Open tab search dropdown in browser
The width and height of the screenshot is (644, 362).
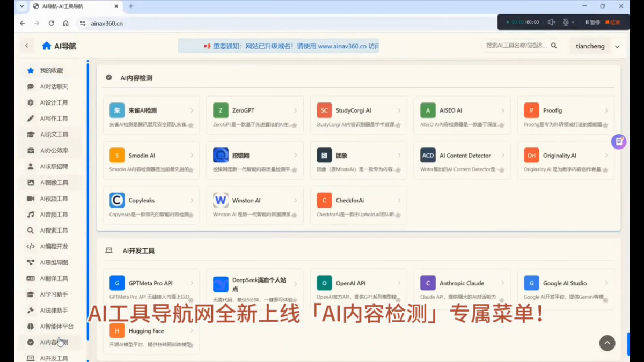pos(21,6)
